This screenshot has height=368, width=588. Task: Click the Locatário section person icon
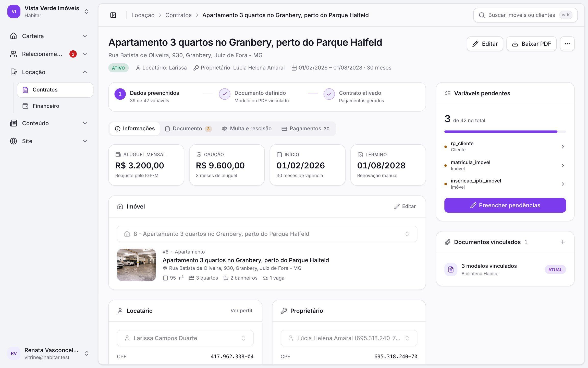pos(120,311)
